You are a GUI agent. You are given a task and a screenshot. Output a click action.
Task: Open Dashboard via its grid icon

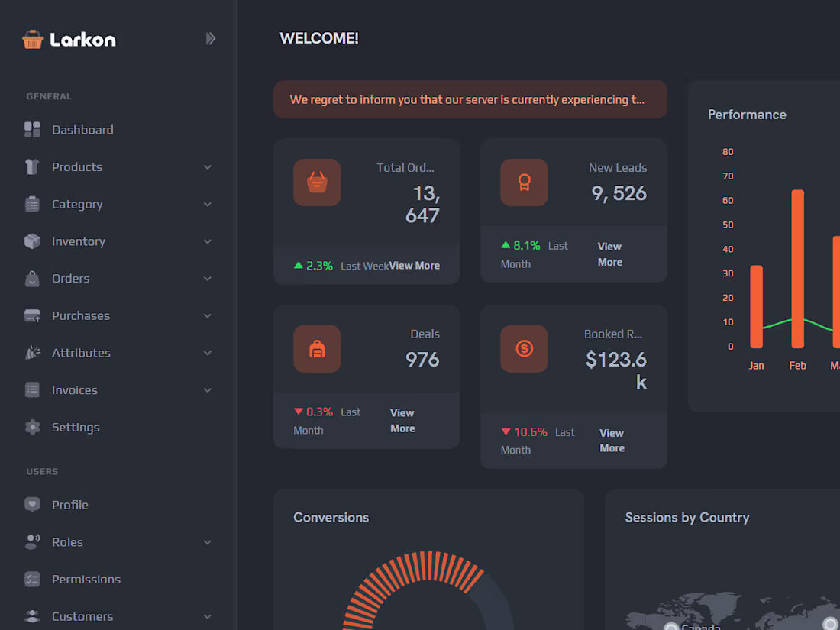click(32, 129)
